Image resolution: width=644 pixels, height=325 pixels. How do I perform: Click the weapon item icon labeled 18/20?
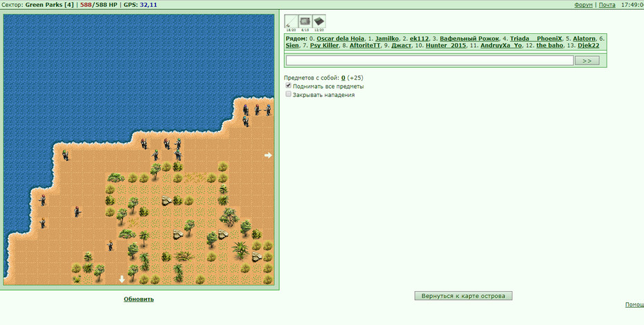coord(292,21)
